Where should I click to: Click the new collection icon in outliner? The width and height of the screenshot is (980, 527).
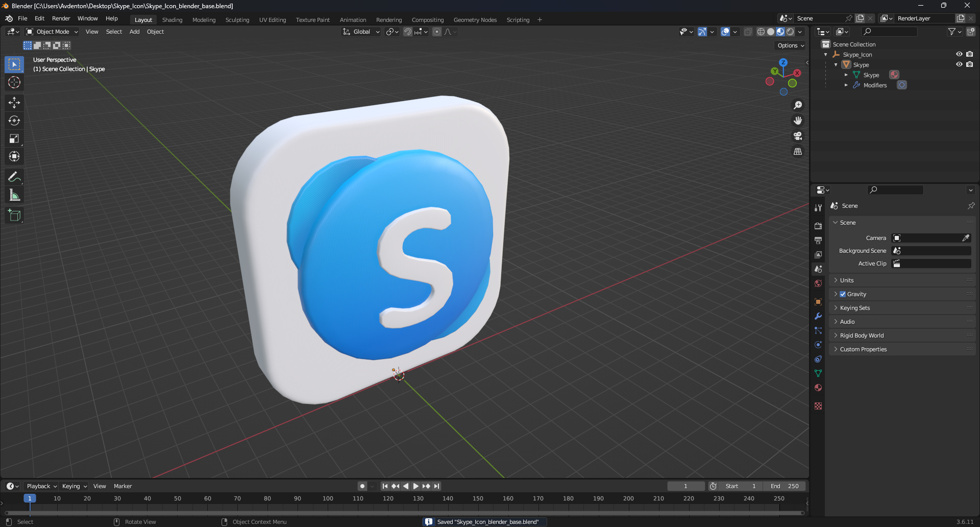pyautogui.click(x=970, y=32)
